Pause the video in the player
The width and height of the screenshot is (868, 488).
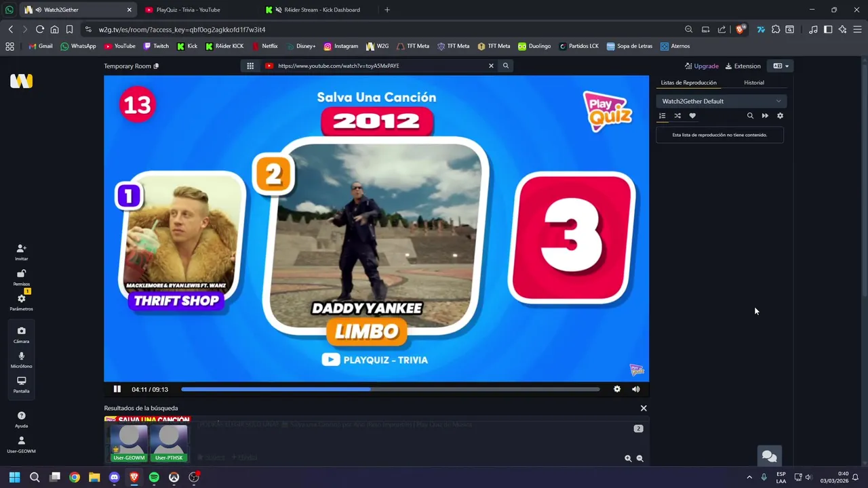[x=117, y=389]
